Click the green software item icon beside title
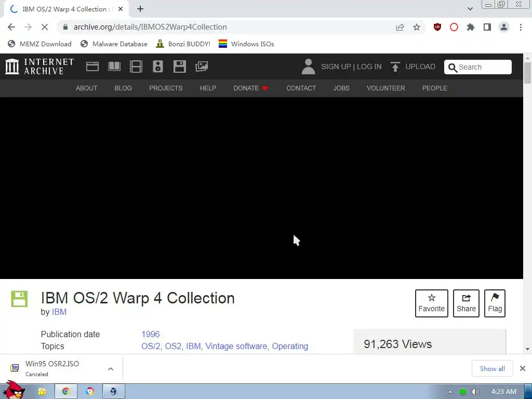The image size is (532, 399). coord(19,299)
